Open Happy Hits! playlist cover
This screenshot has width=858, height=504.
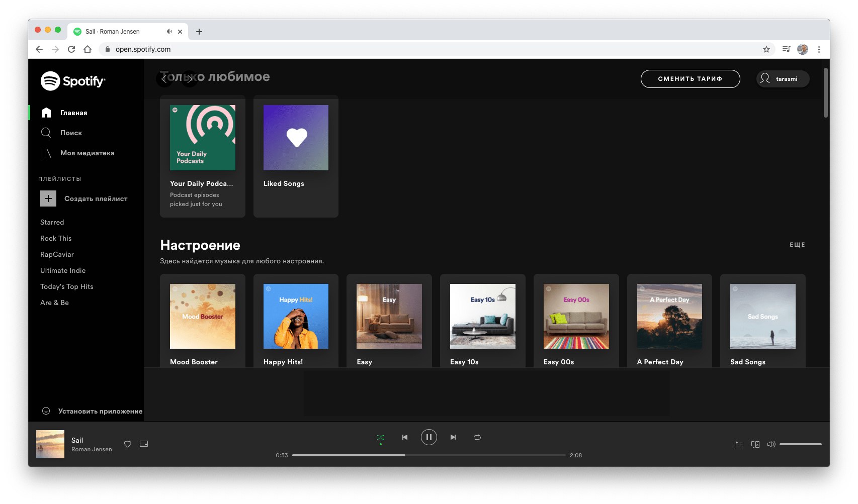(x=296, y=316)
